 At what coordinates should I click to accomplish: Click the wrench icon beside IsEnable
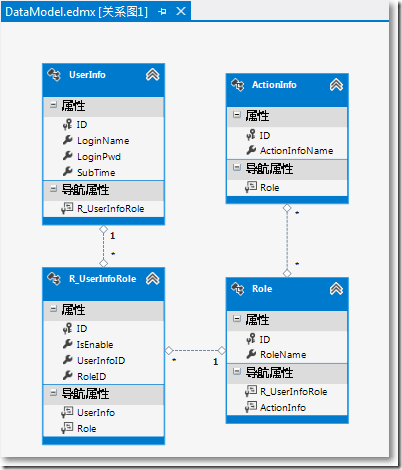click(68, 344)
